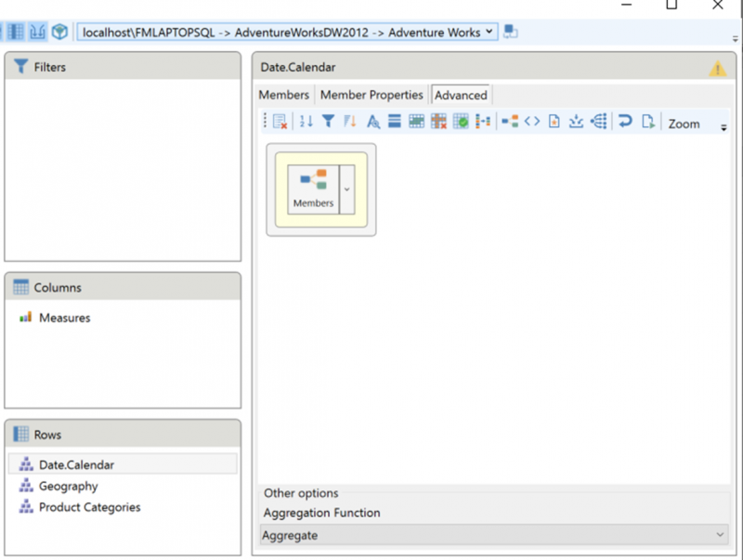Click the undo arrow icon on the toolbar
The width and height of the screenshot is (743, 560).
click(624, 121)
